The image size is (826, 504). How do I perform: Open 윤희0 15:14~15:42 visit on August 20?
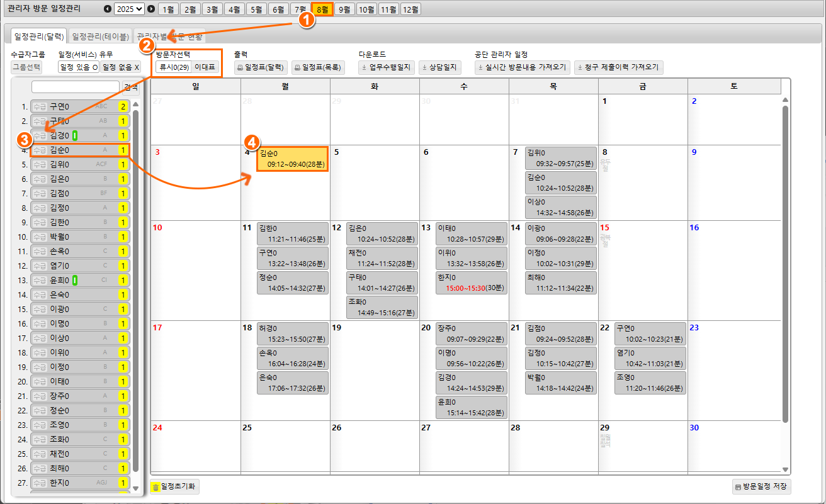pos(471,408)
